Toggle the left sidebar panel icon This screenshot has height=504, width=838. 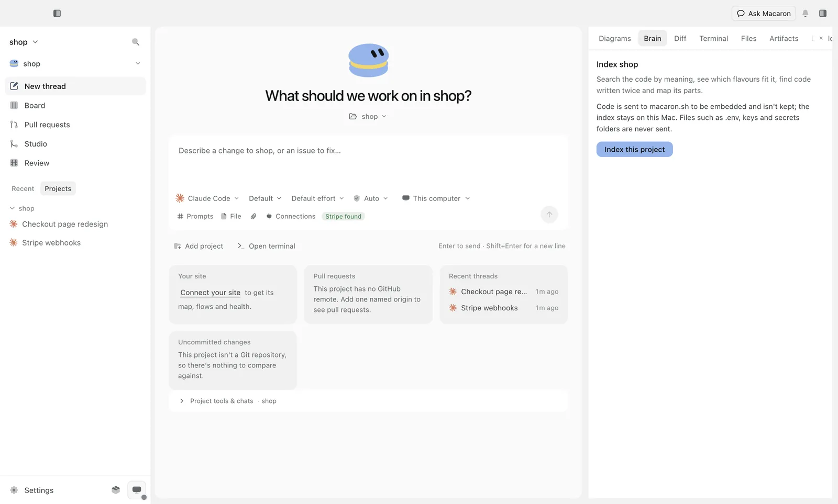click(57, 13)
